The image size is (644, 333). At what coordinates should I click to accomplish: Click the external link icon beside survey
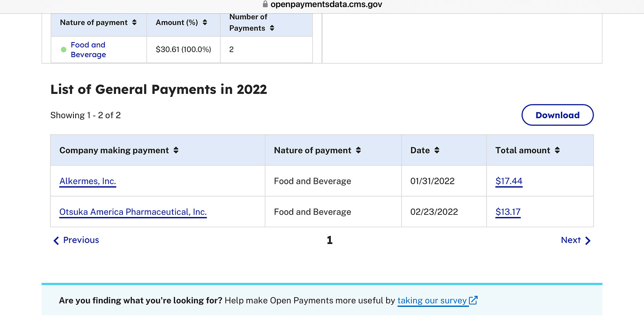click(473, 300)
